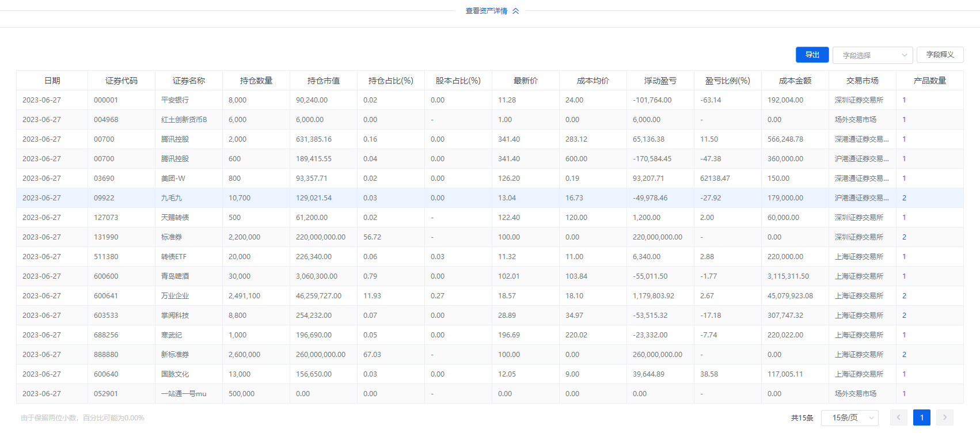
Task: Click the 日期 column header
Action: [52, 81]
